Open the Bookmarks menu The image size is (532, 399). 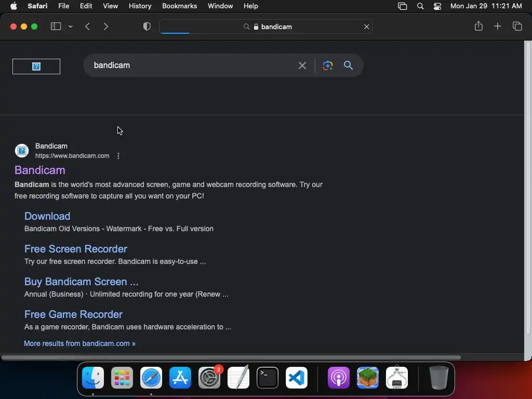(179, 6)
